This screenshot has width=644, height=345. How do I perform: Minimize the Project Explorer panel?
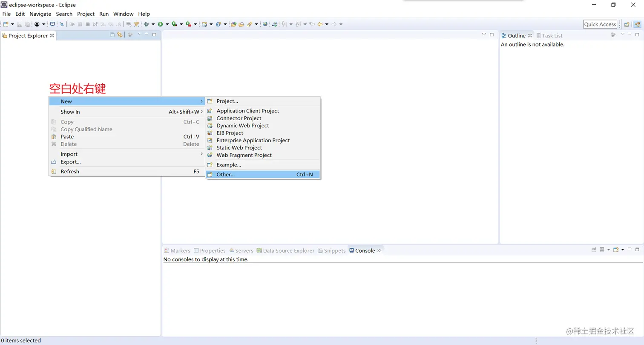click(147, 34)
